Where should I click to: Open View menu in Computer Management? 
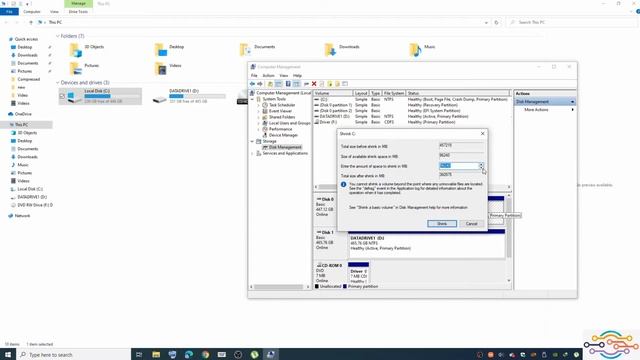(284, 76)
